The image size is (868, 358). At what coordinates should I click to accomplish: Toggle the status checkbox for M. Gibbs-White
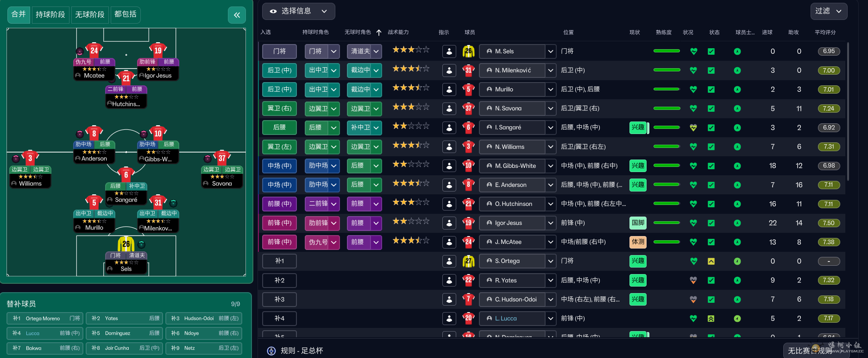(x=711, y=166)
